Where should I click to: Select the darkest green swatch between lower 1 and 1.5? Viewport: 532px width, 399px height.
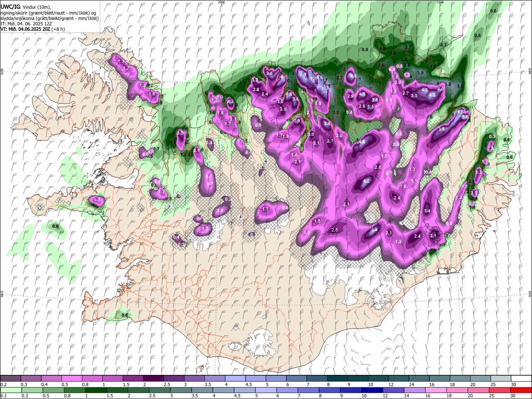(x=96, y=390)
